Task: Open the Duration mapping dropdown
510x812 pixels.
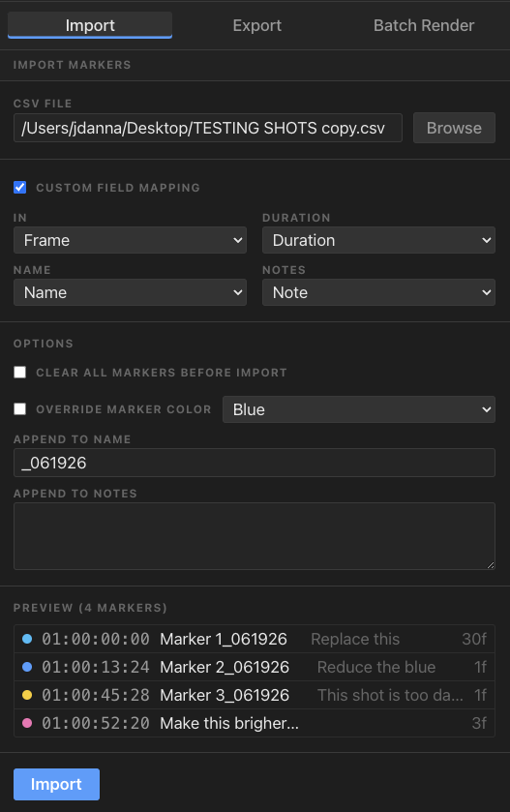Action: [378, 240]
